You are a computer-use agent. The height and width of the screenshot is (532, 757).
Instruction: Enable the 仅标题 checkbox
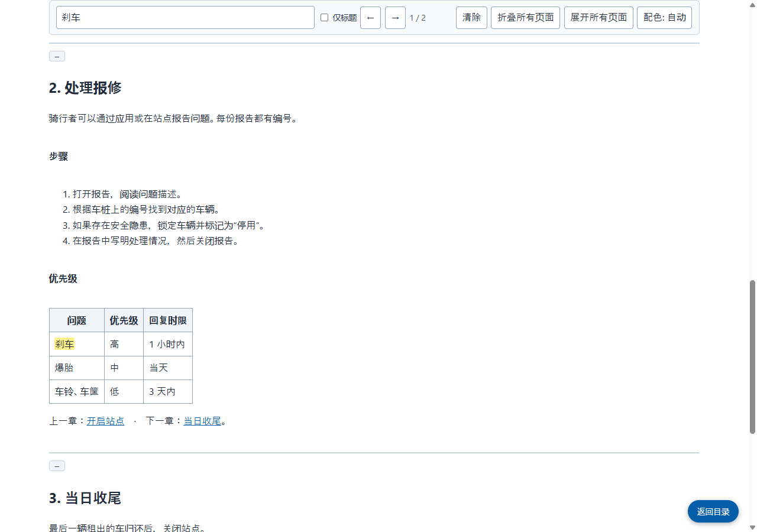324,18
